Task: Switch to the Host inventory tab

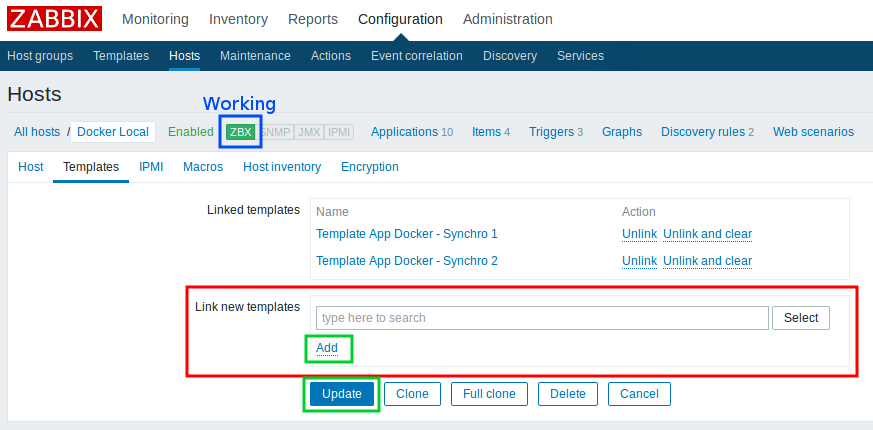Action: [282, 167]
